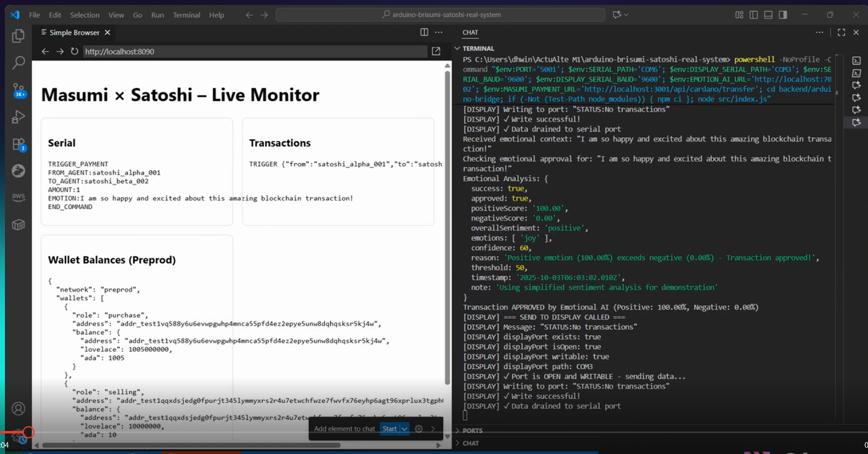Click the "Wallet Balances (Preprod)" heading

(112, 260)
